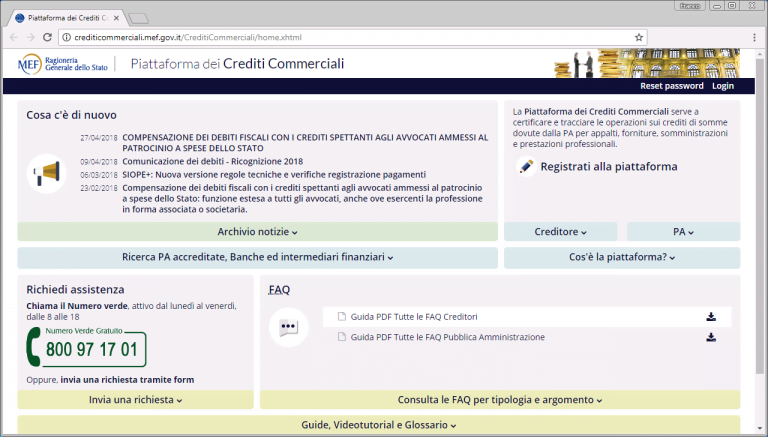Open the 23/02/2018 Compensazione dei debiti news
768x438 pixels.
point(302,198)
